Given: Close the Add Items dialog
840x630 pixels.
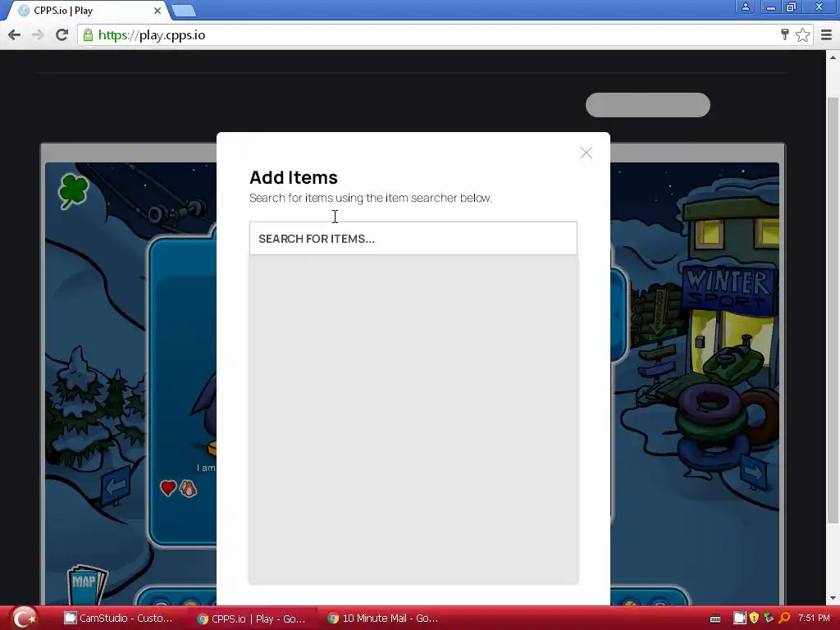Looking at the screenshot, I should point(586,153).
